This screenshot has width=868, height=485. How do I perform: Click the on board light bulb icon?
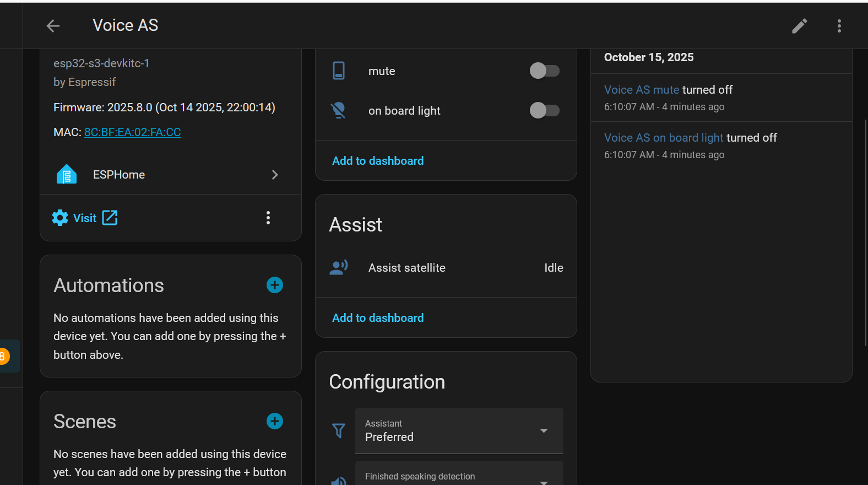click(x=339, y=111)
